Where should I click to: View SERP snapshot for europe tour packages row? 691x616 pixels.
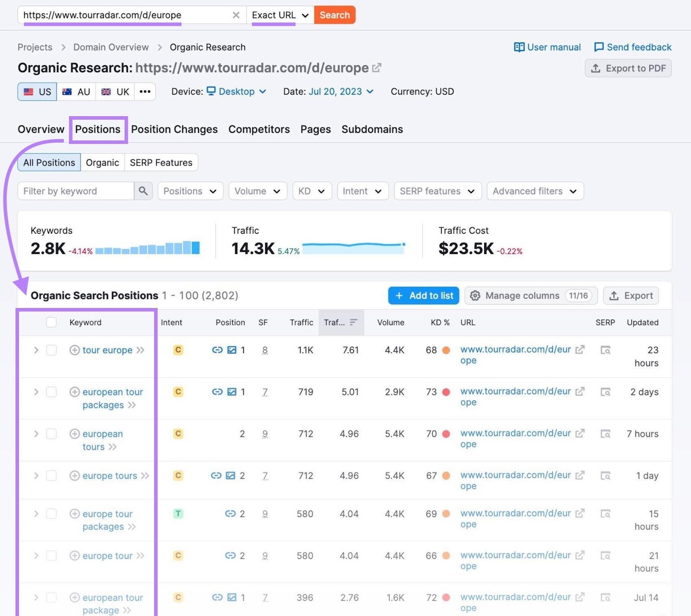point(605,514)
